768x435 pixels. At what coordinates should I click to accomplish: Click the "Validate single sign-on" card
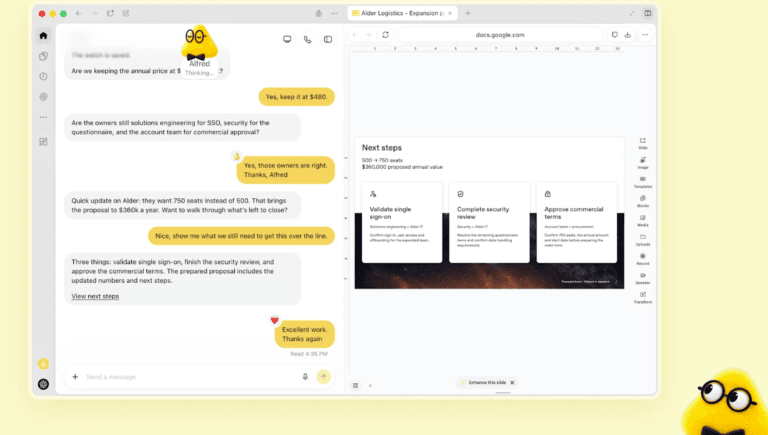coord(402,222)
